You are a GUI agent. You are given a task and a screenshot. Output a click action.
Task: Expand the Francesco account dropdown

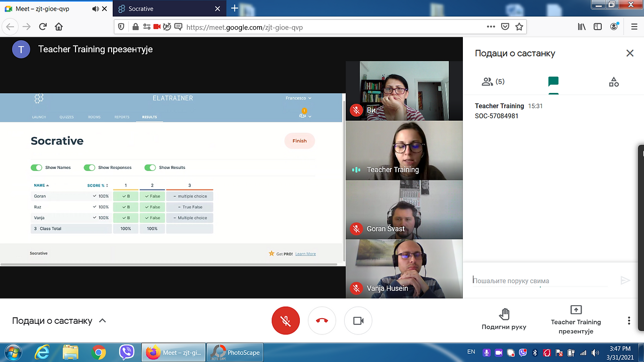tap(298, 98)
